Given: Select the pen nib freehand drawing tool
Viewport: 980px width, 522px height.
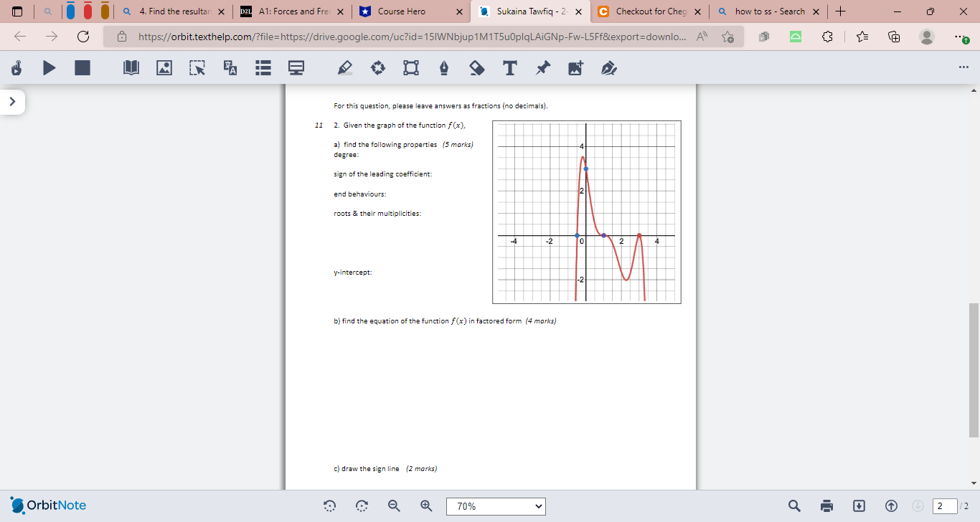Looking at the screenshot, I should [x=444, y=68].
